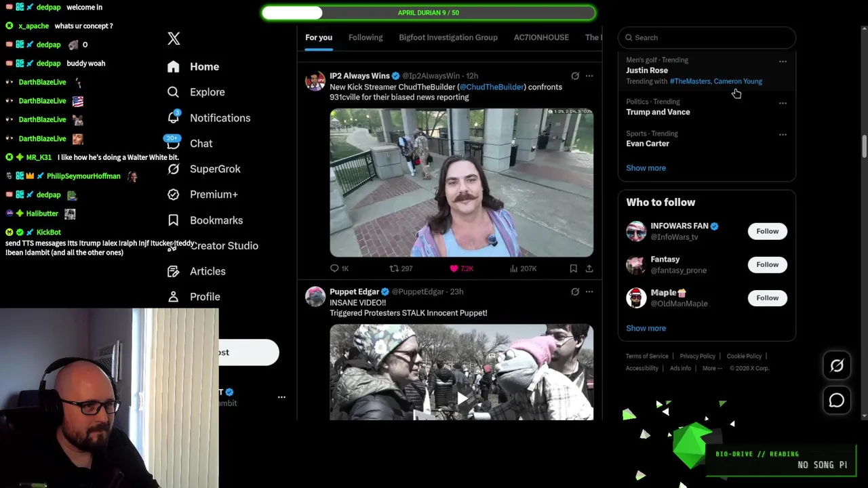Follow the Fantasy account
This screenshot has width=868, height=488.
[768, 264]
